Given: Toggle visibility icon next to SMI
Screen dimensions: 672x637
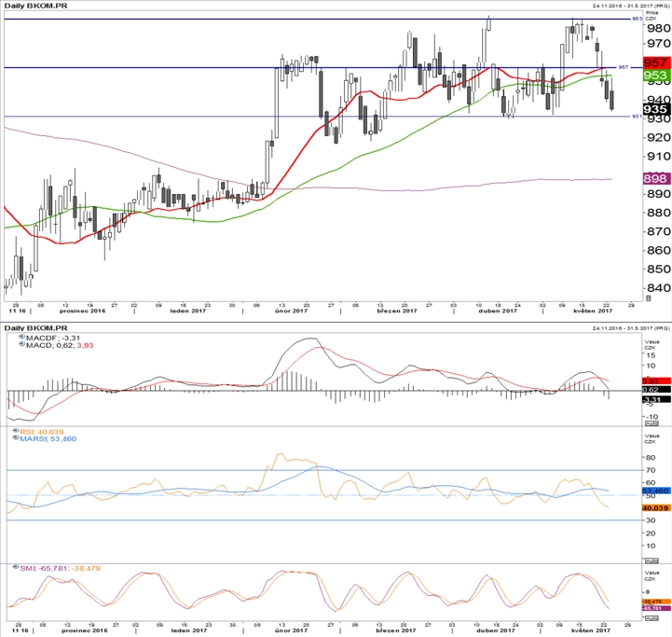Looking at the screenshot, I should [16, 567].
